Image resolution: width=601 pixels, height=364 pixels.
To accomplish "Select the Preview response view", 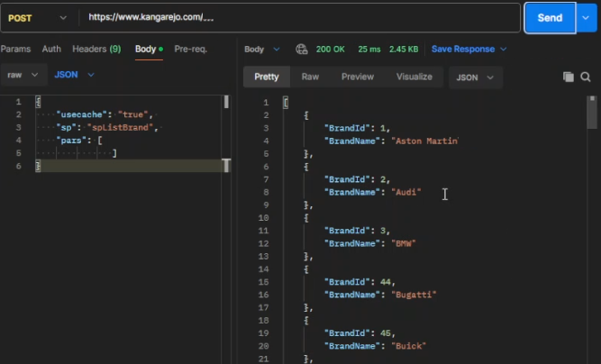I will coord(357,77).
